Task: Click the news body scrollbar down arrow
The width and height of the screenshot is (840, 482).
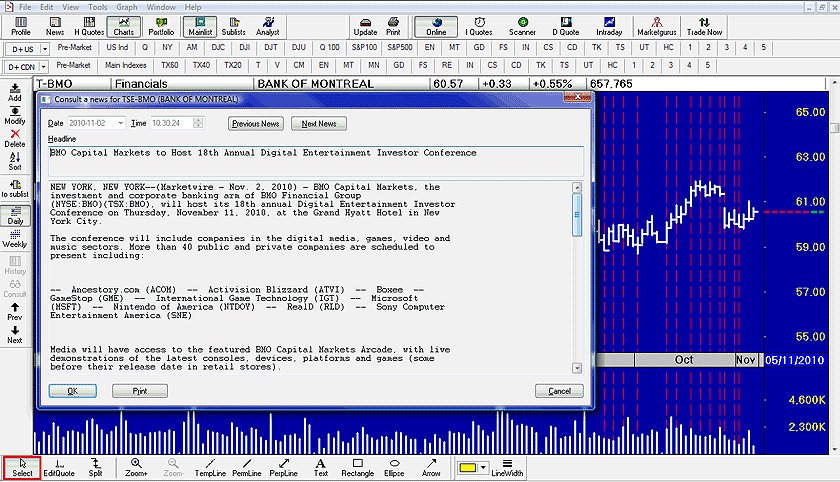Action: pyautogui.click(x=577, y=368)
